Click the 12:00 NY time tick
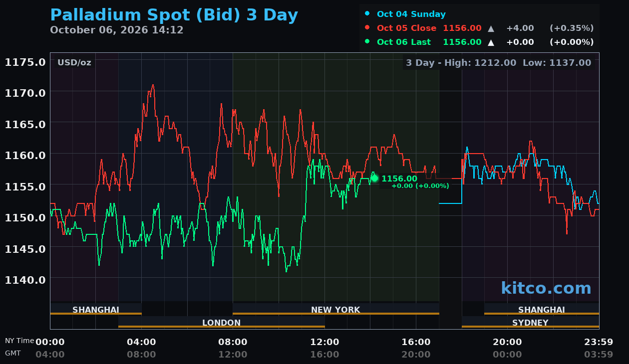The height and width of the screenshot is (364, 629). coord(324,342)
